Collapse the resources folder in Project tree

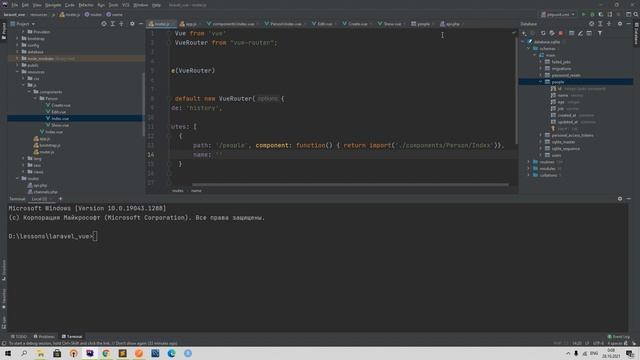18,72
